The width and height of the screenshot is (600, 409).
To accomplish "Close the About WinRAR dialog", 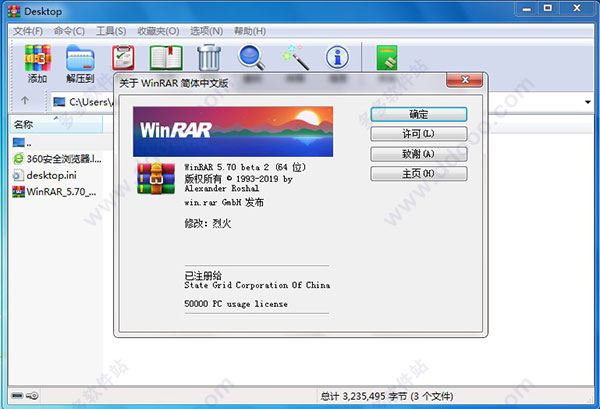I will tap(465, 80).
